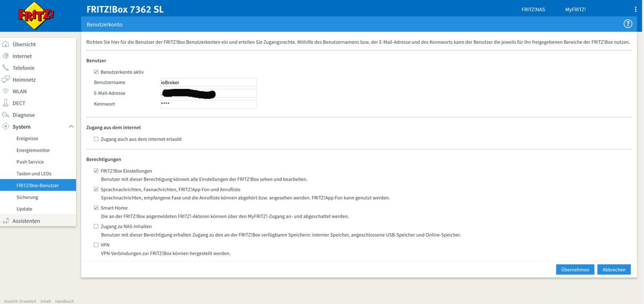This screenshot has width=644, height=304.
Task: Open the Inhalt footer link
Action: pyautogui.click(x=46, y=301)
